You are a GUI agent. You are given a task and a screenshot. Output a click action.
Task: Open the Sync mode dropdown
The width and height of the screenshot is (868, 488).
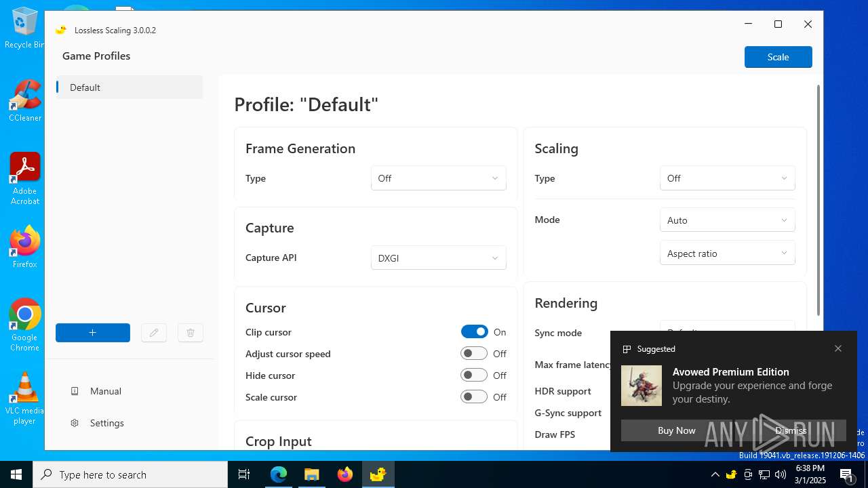(x=727, y=326)
